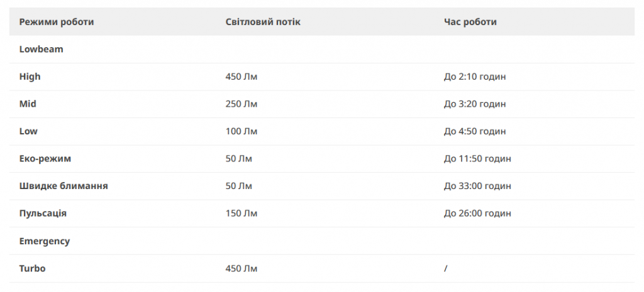
Task: Select the Low mode label
Action: coord(28,131)
